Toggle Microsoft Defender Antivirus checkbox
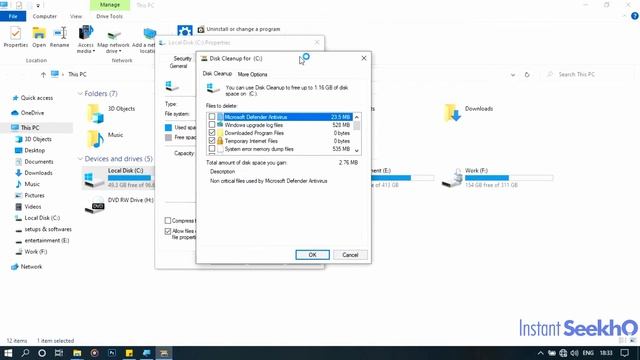 pos(212,117)
